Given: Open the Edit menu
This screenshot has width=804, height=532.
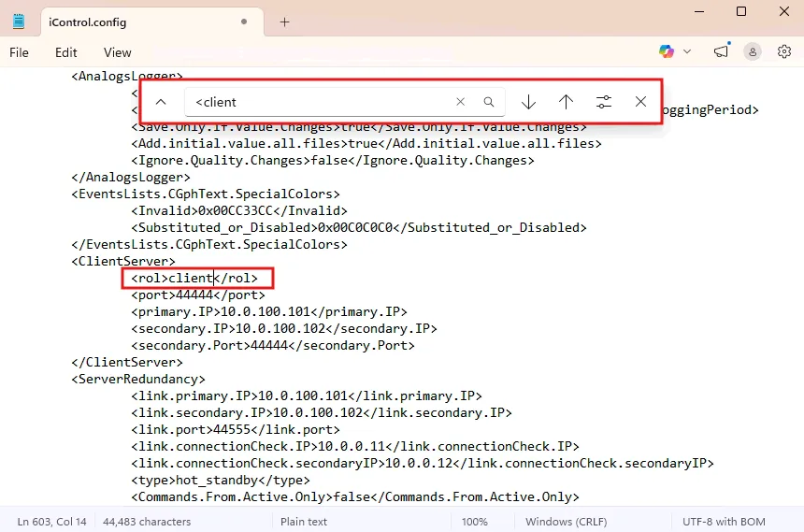Looking at the screenshot, I should pyautogui.click(x=66, y=52).
